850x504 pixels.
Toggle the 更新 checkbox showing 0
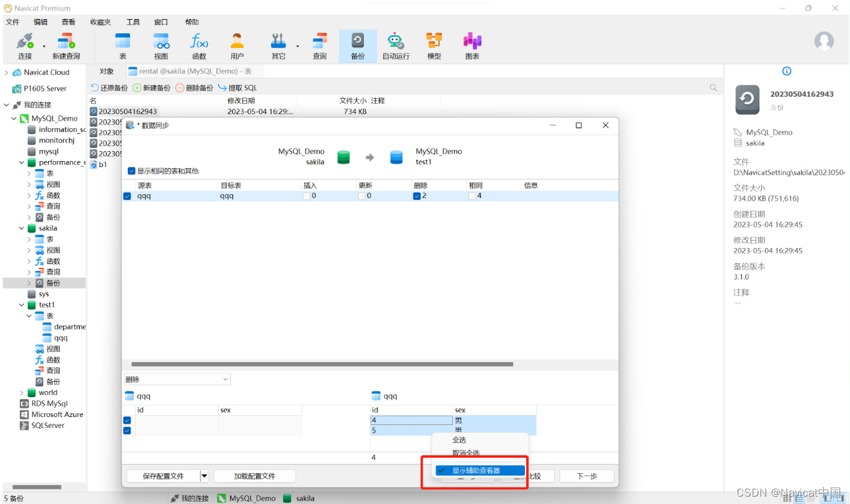point(361,196)
